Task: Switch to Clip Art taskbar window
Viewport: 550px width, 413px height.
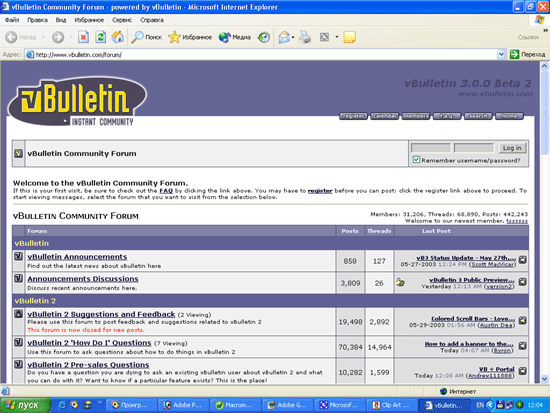Action: tap(391, 405)
